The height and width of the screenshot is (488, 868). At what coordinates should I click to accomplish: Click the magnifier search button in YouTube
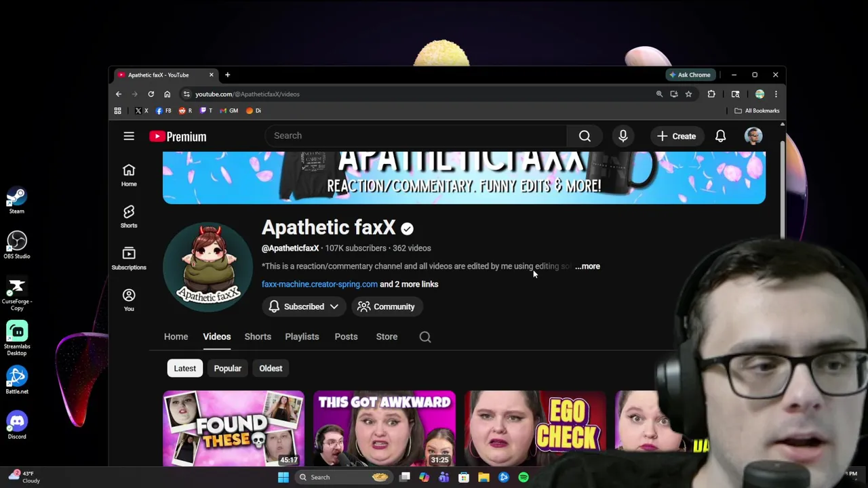coord(585,136)
